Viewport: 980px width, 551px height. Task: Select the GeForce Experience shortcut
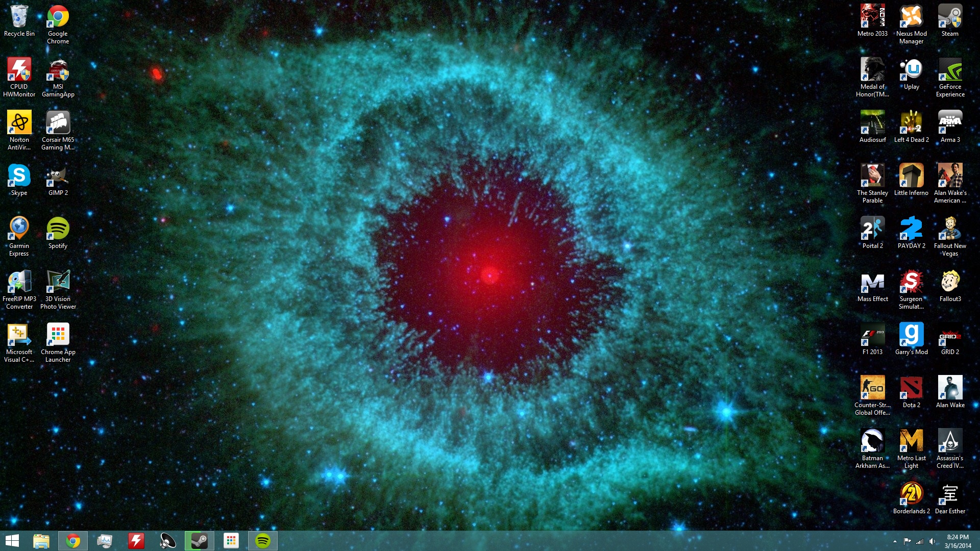pyautogui.click(x=950, y=71)
